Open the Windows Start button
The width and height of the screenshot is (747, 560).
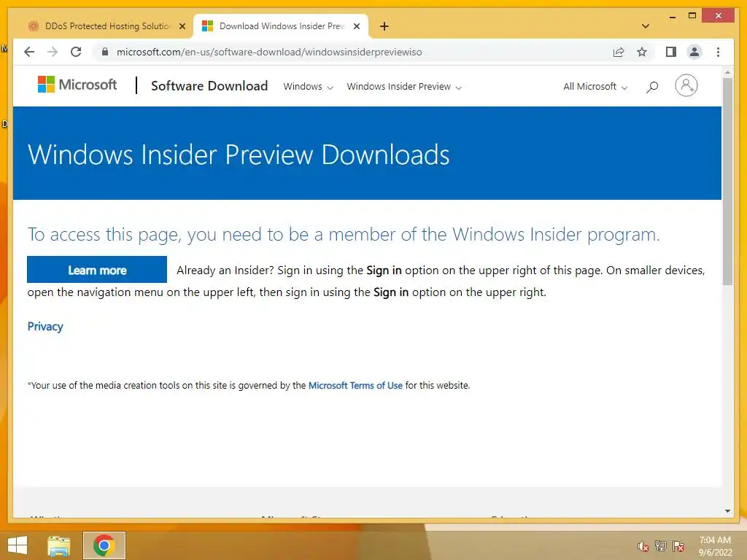click(18, 545)
